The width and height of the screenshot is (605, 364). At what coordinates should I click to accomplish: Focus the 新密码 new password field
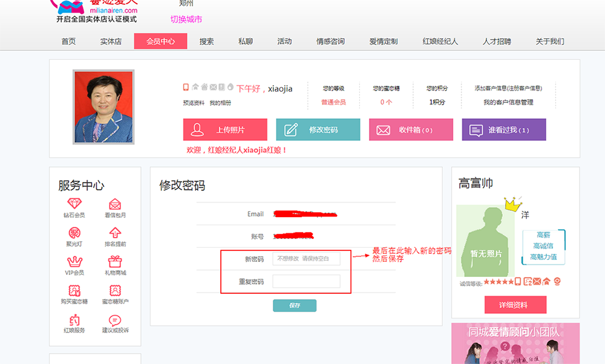(x=306, y=259)
